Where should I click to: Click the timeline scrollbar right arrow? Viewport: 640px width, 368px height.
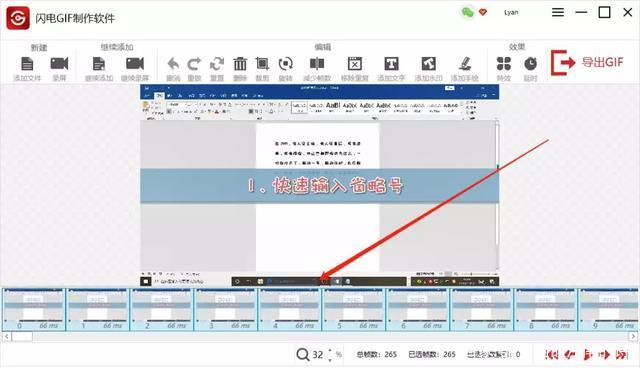[x=633, y=337]
